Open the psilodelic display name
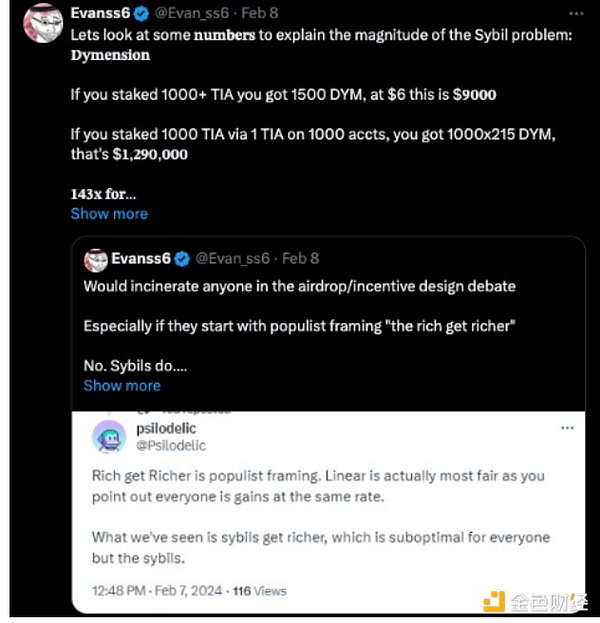600x623 pixels. tap(166, 429)
